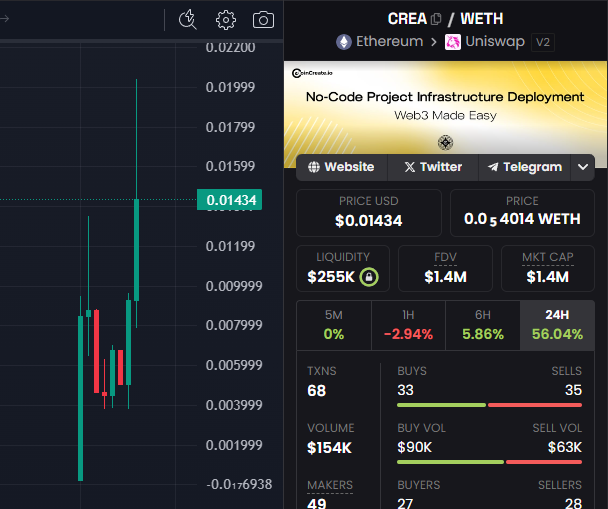
Task: Select the 1H timeframe tab
Action: [408, 325]
